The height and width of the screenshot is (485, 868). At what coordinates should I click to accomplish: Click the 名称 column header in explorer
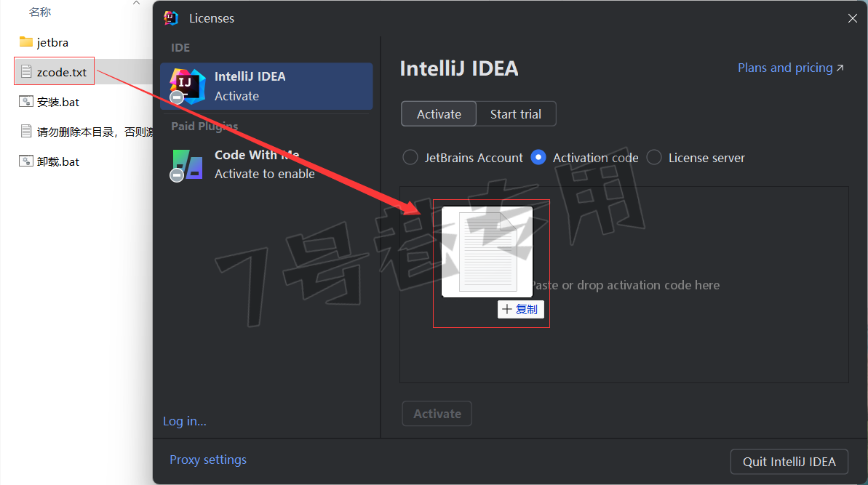(40, 12)
